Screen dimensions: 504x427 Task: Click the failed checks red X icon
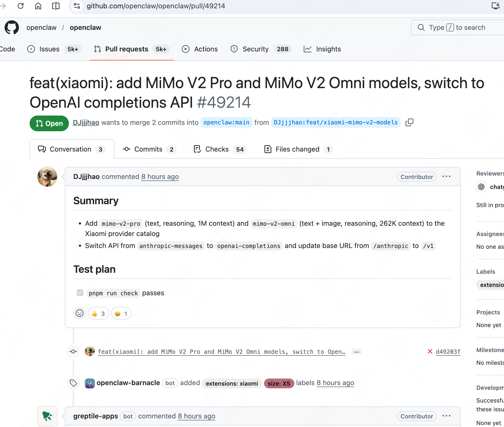430,352
